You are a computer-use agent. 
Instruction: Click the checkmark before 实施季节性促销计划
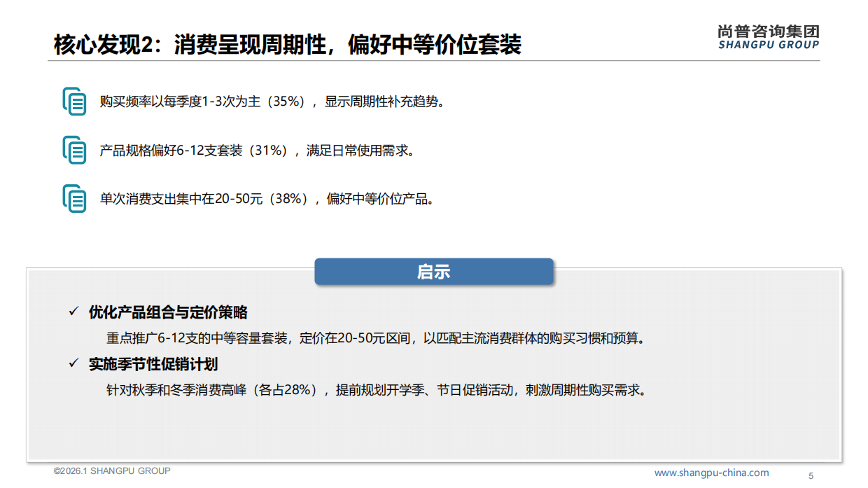coord(73,363)
